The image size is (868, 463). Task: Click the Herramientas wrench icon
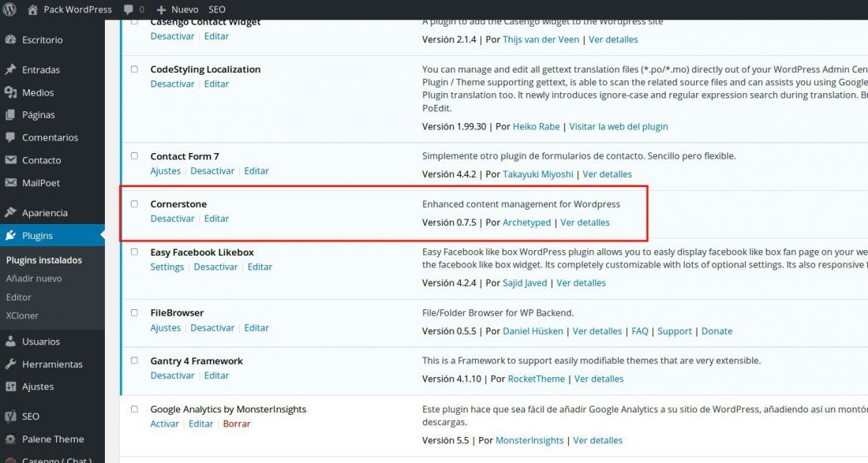(x=10, y=364)
